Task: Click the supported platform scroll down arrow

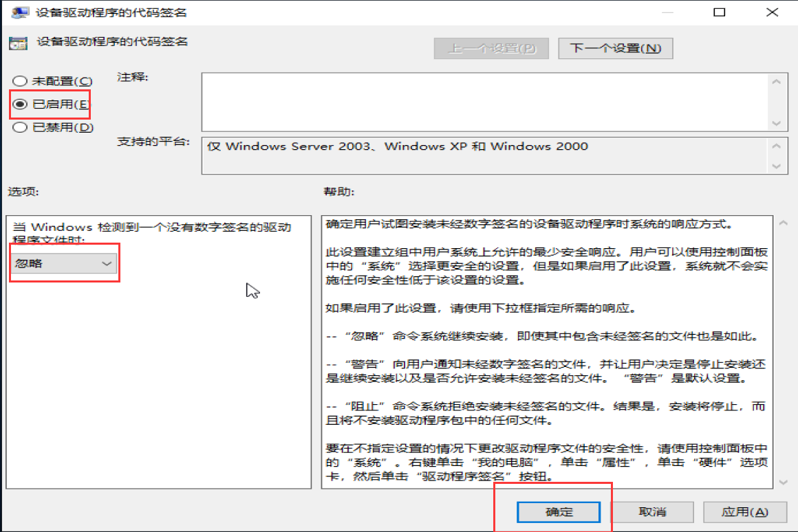Action: 776,166
